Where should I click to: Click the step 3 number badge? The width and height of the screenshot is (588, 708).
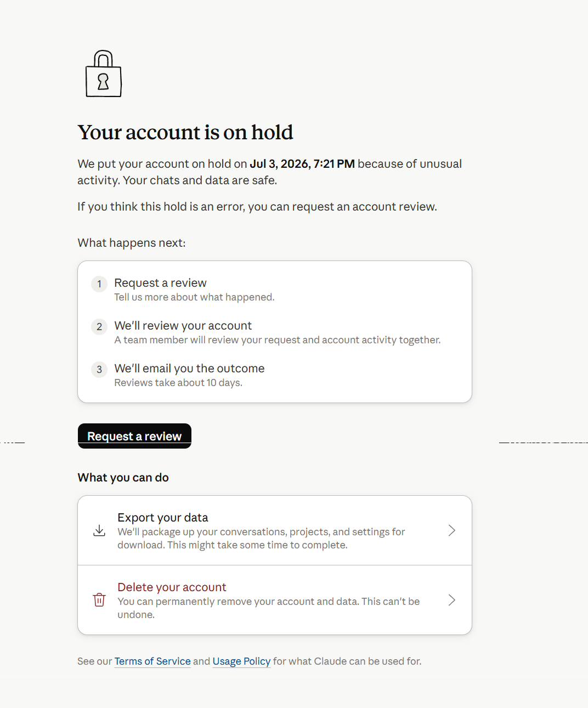click(x=99, y=370)
